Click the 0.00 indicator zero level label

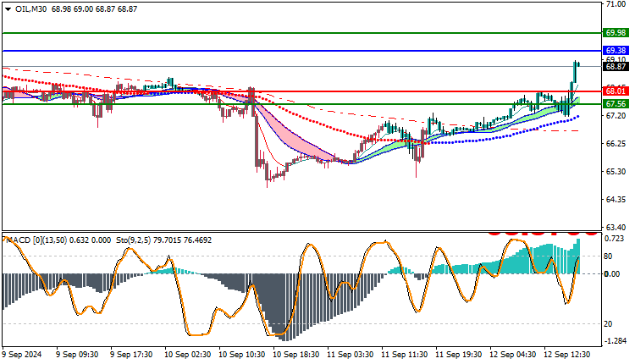pos(612,274)
